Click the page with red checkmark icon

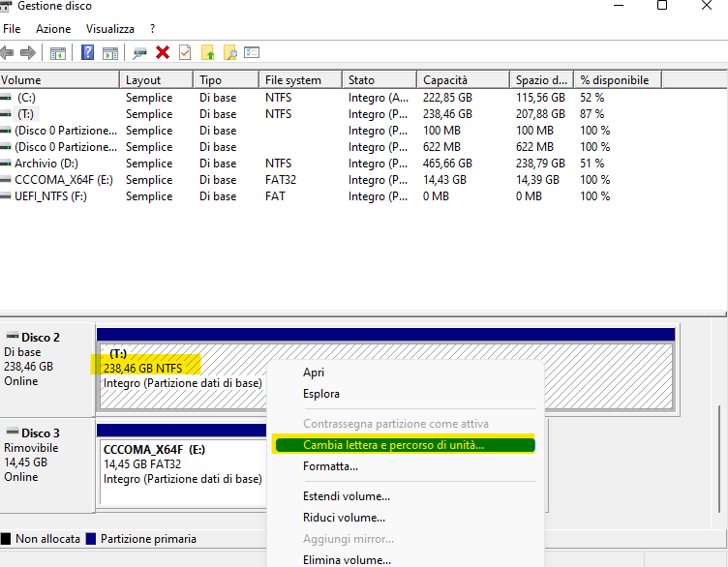pos(184,52)
